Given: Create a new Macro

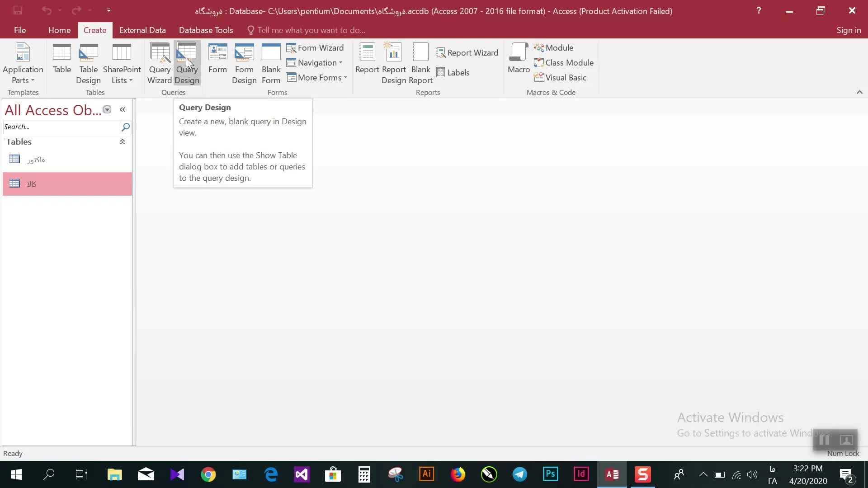Looking at the screenshot, I should coord(519,59).
